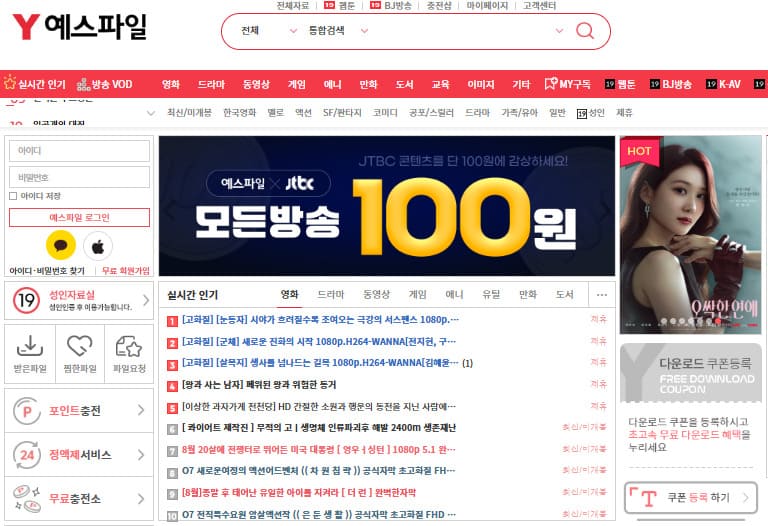Click the 무료충전소 coins icon

click(26, 499)
